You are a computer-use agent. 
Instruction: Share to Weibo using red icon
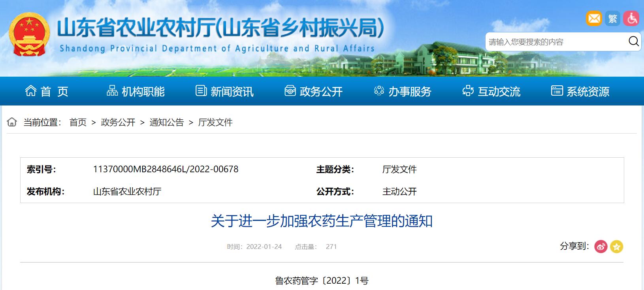[601, 247]
